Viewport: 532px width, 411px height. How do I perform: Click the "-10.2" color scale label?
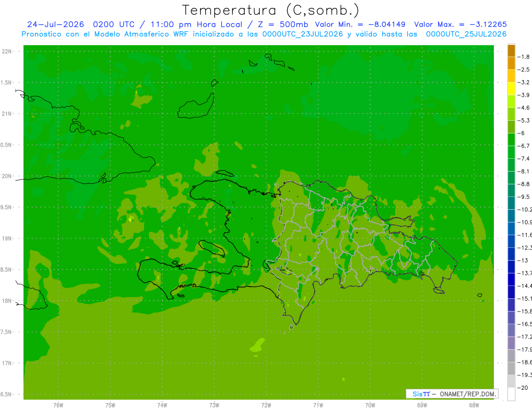pyautogui.click(x=524, y=209)
